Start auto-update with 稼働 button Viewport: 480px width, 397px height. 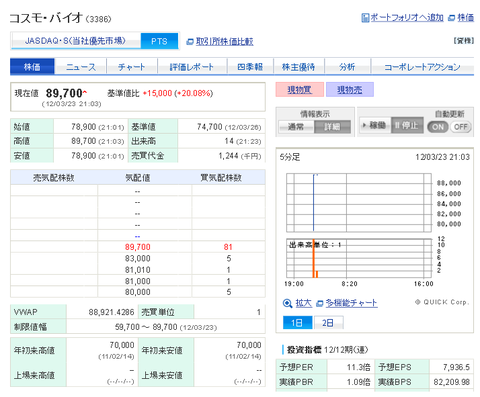click(374, 126)
